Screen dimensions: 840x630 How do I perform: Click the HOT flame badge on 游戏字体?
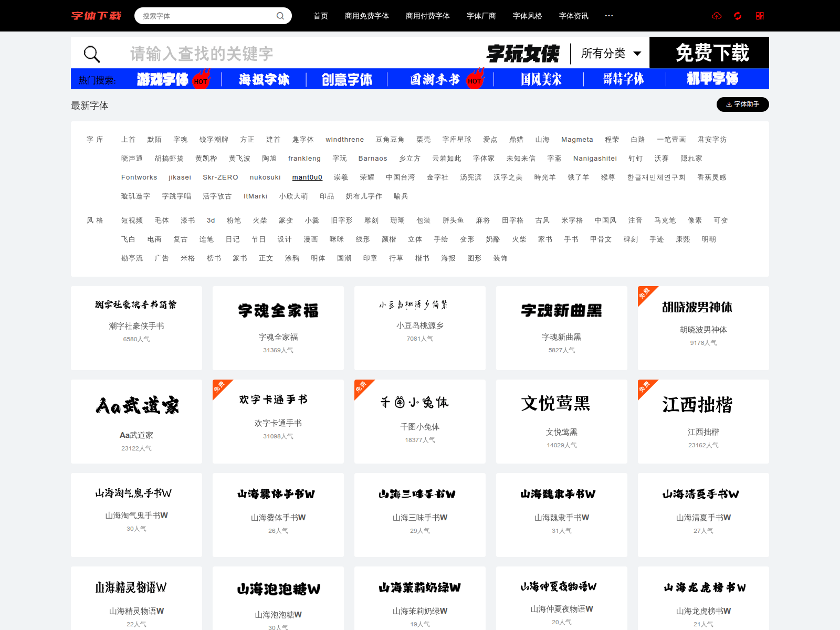click(201, 80)
